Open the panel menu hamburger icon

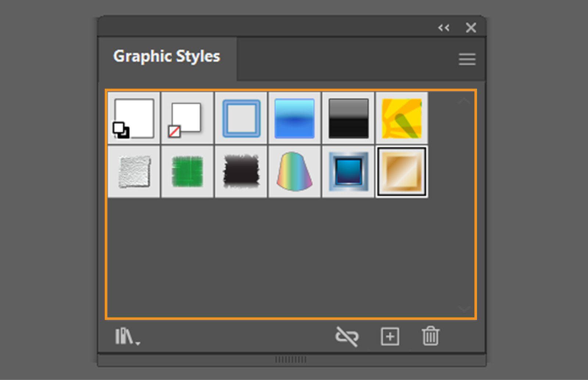click(467, 59)
